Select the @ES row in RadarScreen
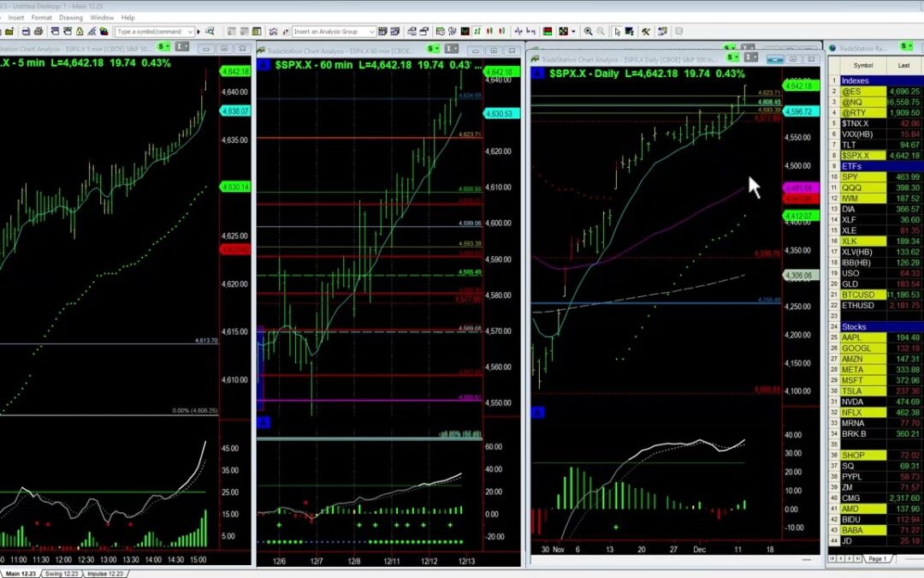The height and width of the screenshot is (578, 924). tap(875, 92)
